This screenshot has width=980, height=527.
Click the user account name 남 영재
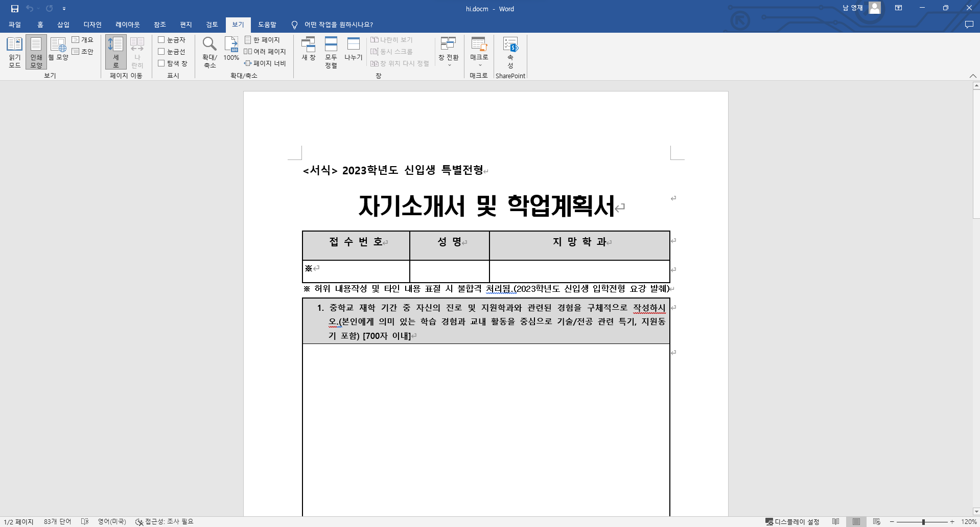(x=852, y=8)
